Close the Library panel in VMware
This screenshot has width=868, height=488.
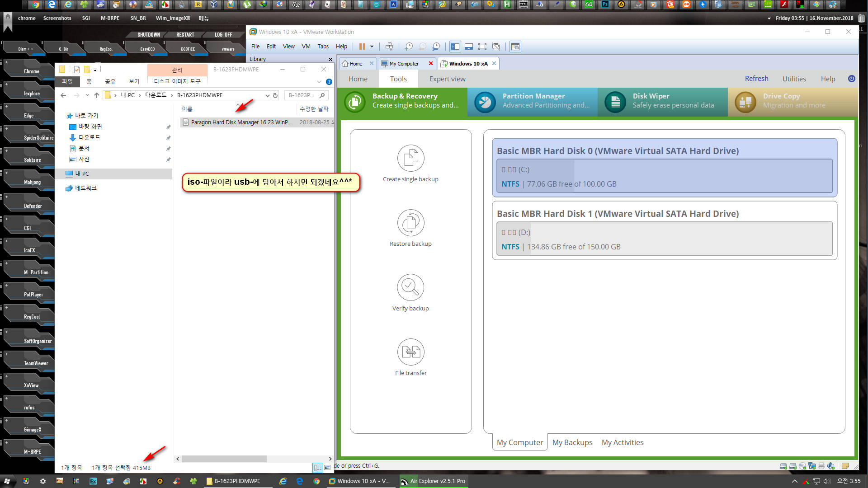click(330, 59)
